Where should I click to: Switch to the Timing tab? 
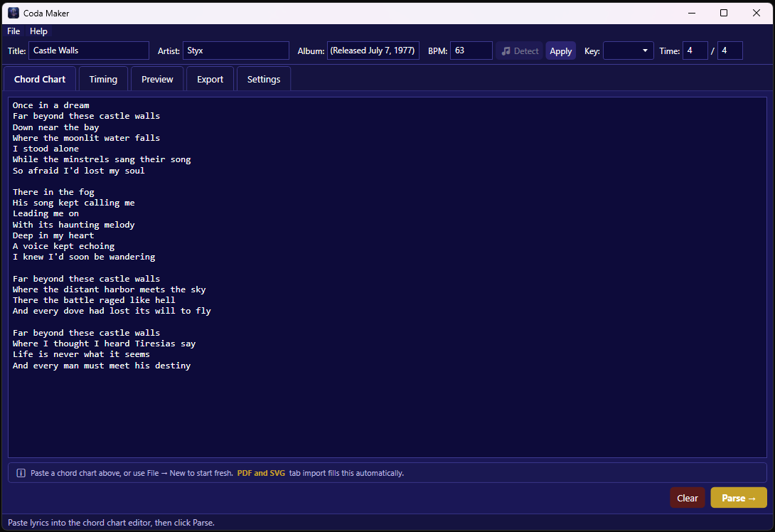pos(103,79)
